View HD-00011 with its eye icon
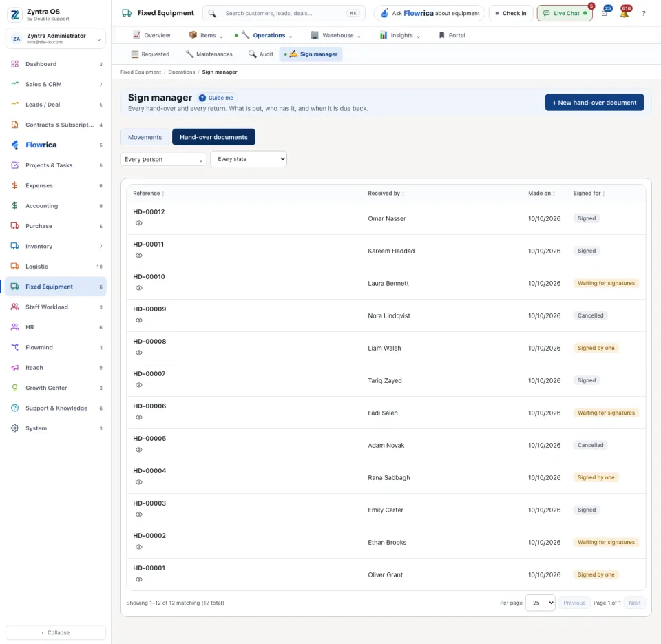This screenshot has width=661, height=644. pyautogui.click(x=138, y=256)
